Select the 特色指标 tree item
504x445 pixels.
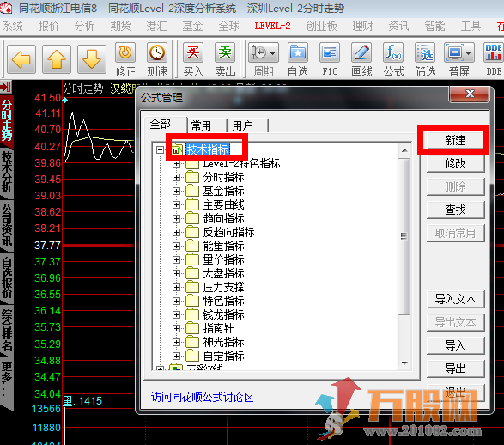(x=223, y=301)
